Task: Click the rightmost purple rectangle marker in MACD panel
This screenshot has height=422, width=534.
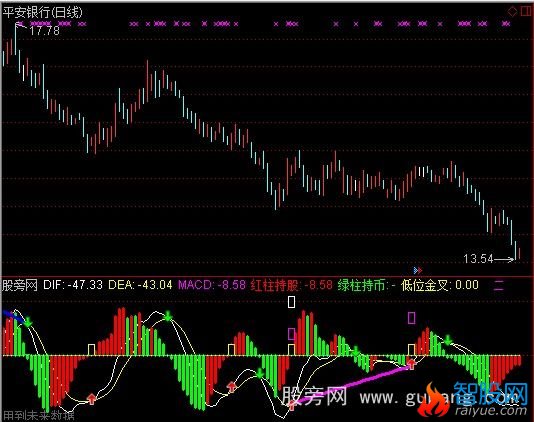Action: pos(411,318)
